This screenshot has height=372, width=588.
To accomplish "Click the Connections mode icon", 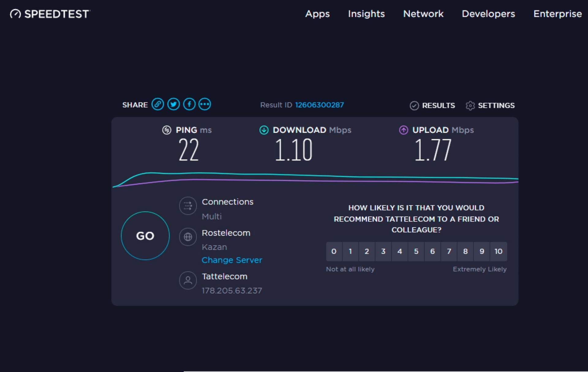I will (x=188, y=206).
